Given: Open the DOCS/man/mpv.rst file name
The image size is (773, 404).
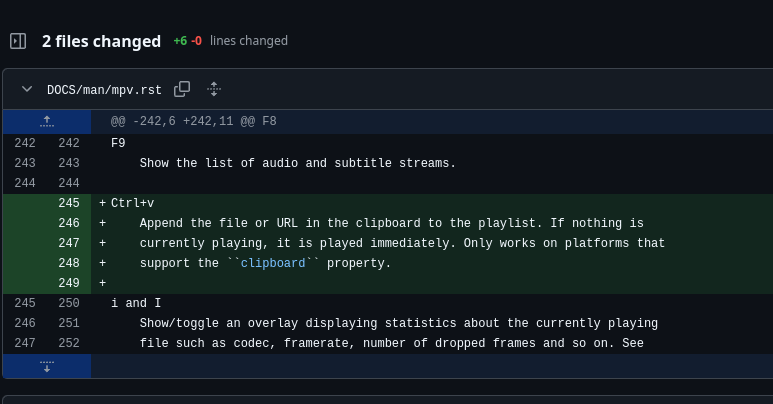Looking at the screenshot, I should tap(104, 90).
